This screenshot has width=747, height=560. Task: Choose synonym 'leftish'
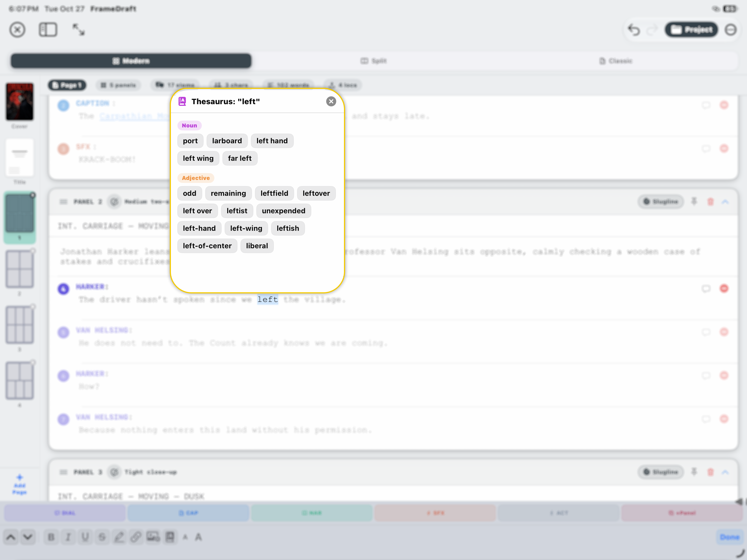point(288,228)
